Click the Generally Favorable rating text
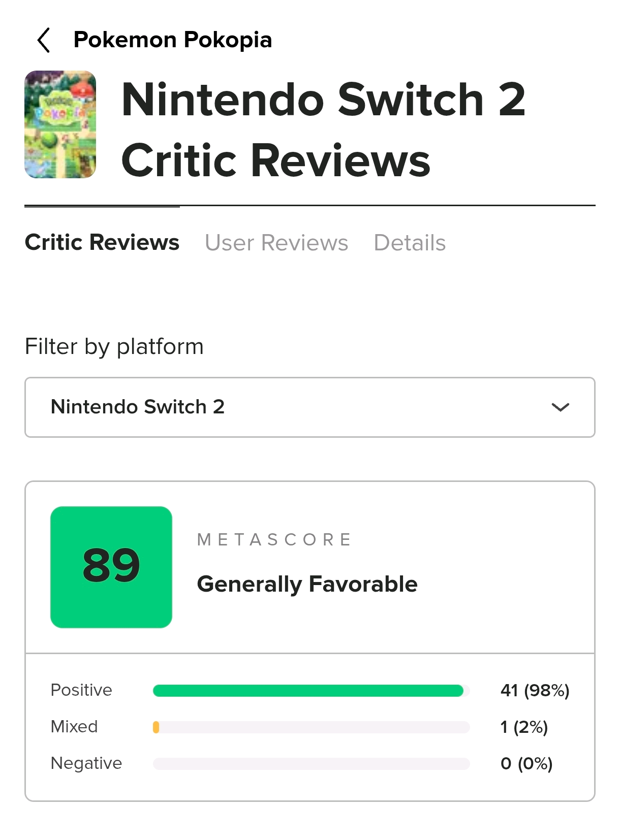Viewport: 620px width, 840px height. click(x=307, y=584)
